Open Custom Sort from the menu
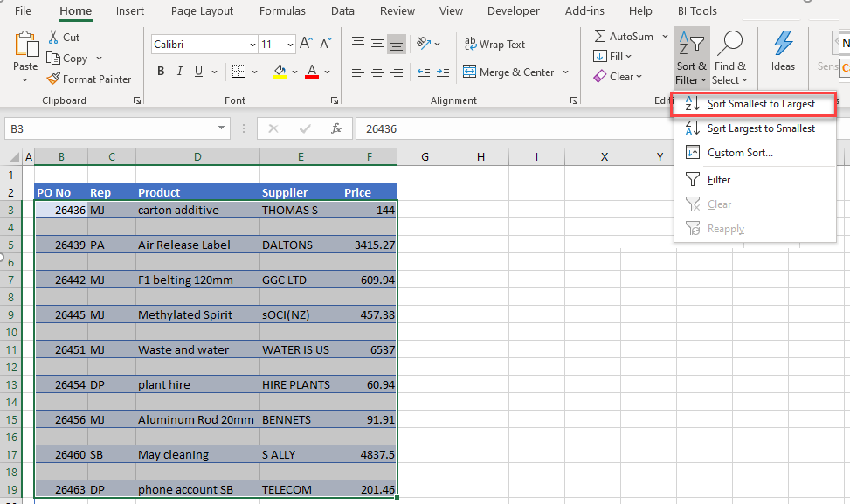Image resolution: width=850 pixels, height=504 pixels. click(x=739, y=153)
